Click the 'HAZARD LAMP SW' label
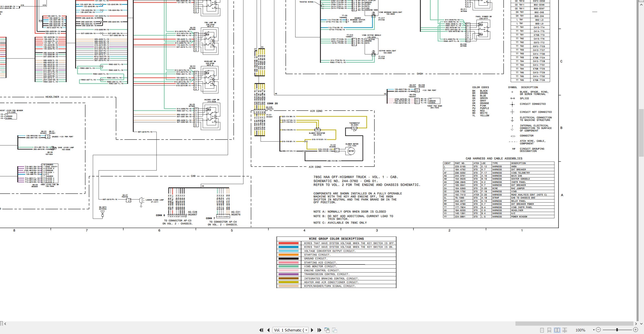644x334 pixels. (x=212, y=100)
